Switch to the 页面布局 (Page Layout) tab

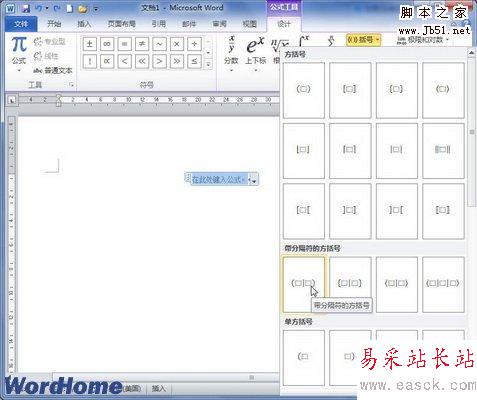coord(122,24)
